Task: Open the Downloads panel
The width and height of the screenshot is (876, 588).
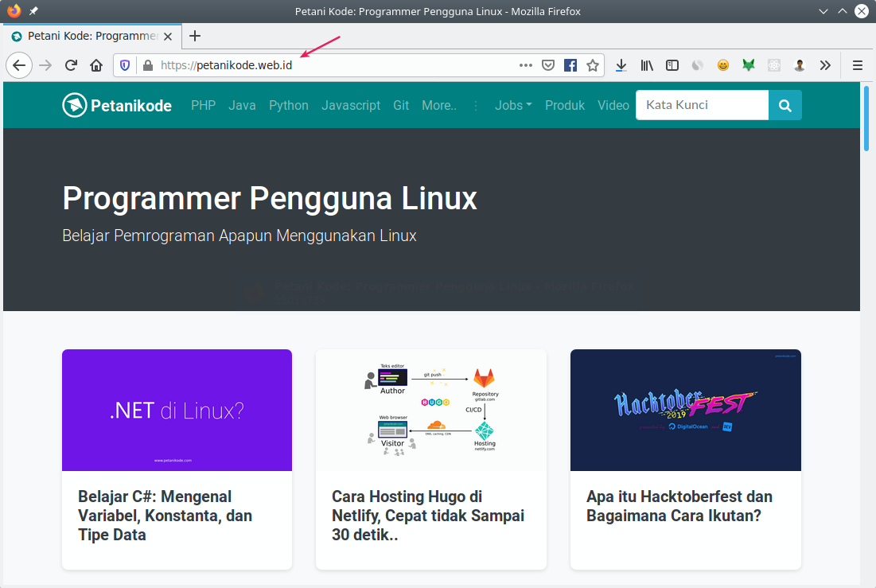Action: tap(621, 65)
